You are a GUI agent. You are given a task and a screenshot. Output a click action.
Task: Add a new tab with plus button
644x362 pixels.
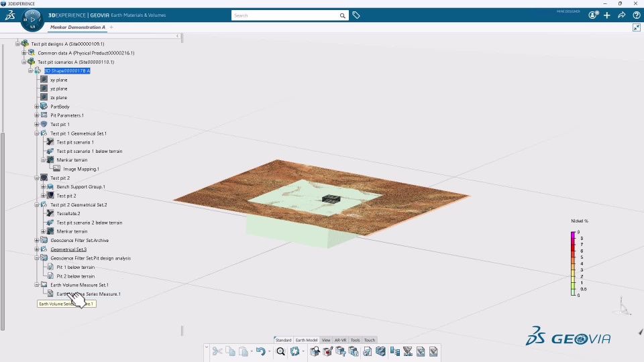[111, 27]
